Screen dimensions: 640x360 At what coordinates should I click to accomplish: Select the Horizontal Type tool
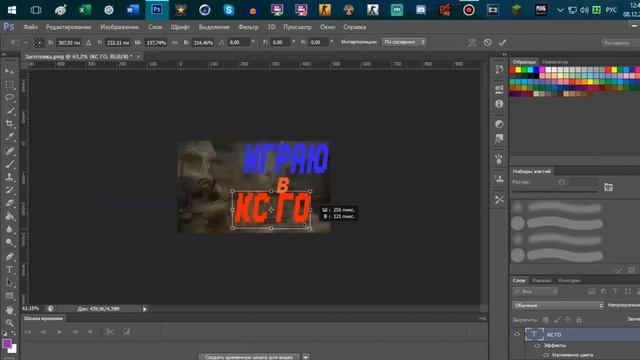9,270
